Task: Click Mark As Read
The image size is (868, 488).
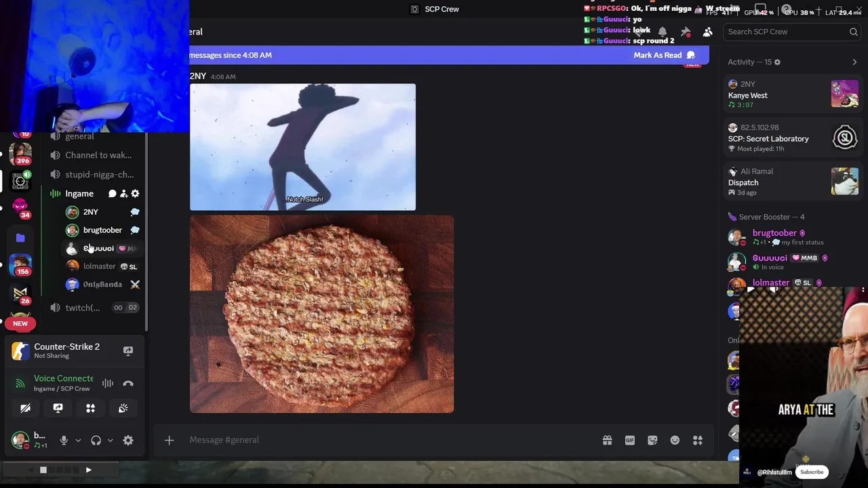Action: click(x=664, y=55)
